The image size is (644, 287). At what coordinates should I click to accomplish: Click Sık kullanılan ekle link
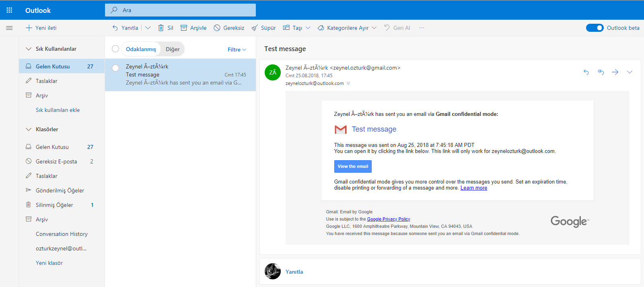coord(58,110)
